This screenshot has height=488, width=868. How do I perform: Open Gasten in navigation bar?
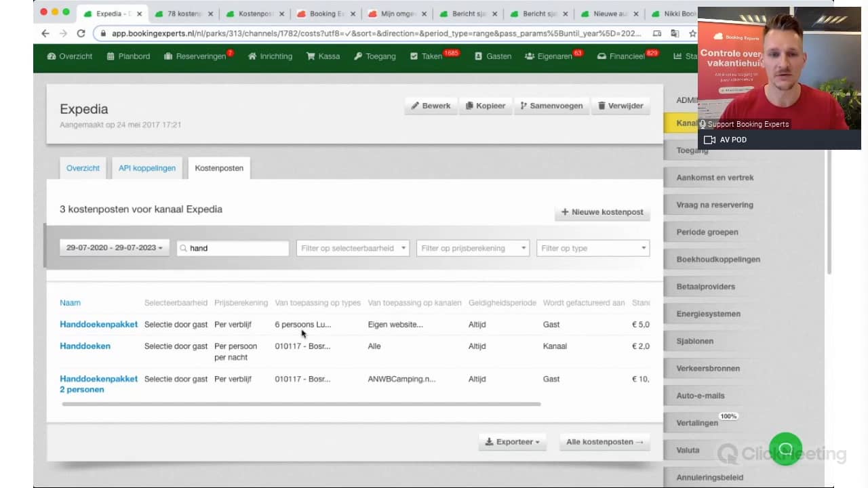(493, 56)
